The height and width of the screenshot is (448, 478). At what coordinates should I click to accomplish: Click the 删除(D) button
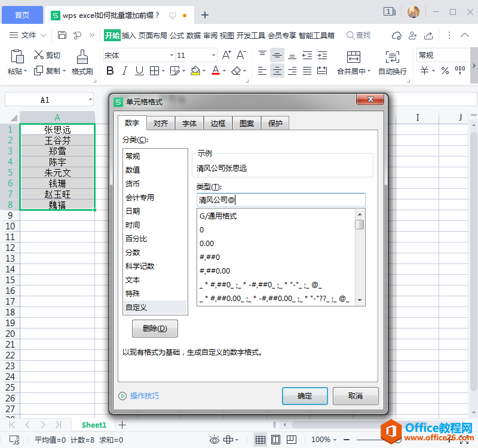(155, 328)
